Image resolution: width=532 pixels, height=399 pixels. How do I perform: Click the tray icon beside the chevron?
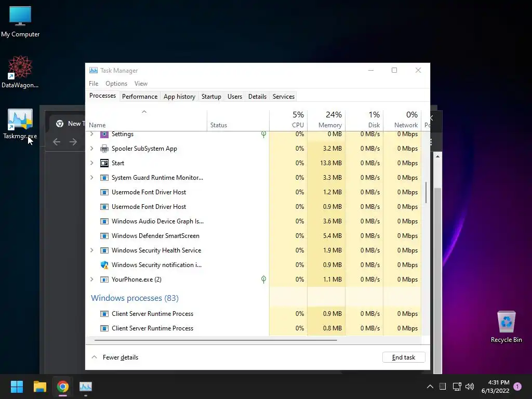click(443, 387)
